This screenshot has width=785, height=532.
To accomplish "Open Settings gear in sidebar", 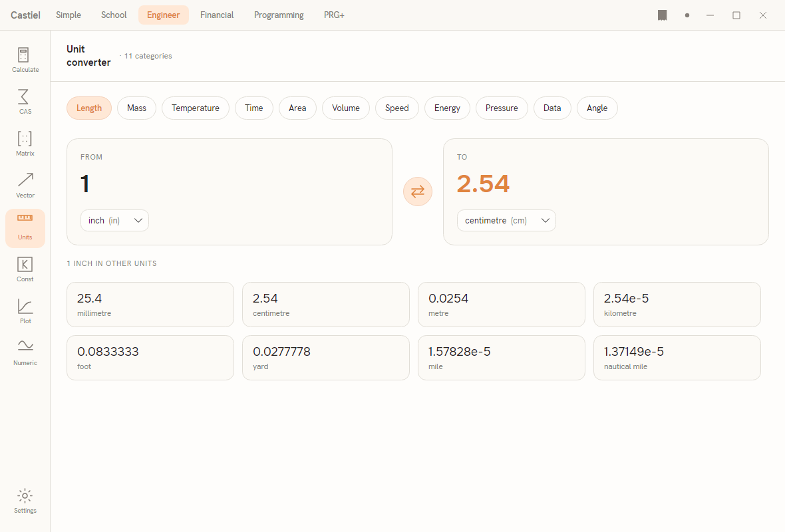I will click(x=25, y=501).
